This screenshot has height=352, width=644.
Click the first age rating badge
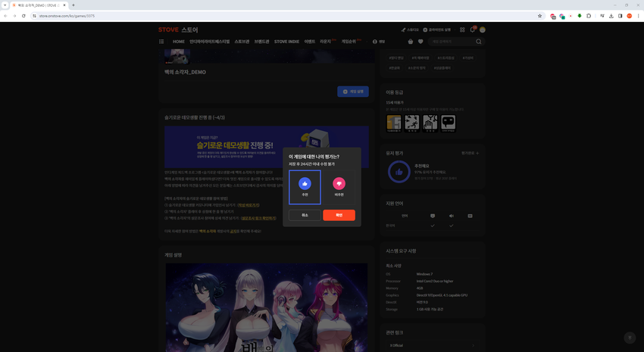click(x=394, y=123)
